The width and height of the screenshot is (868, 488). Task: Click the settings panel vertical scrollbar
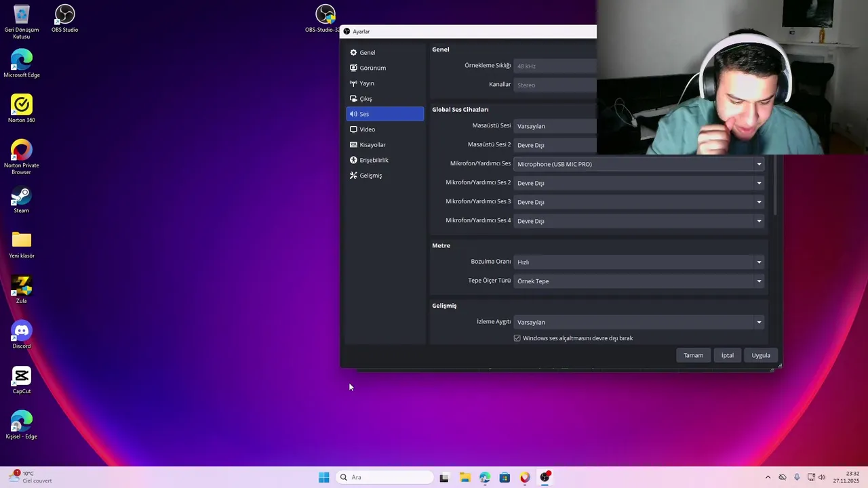tap(774, 184)
